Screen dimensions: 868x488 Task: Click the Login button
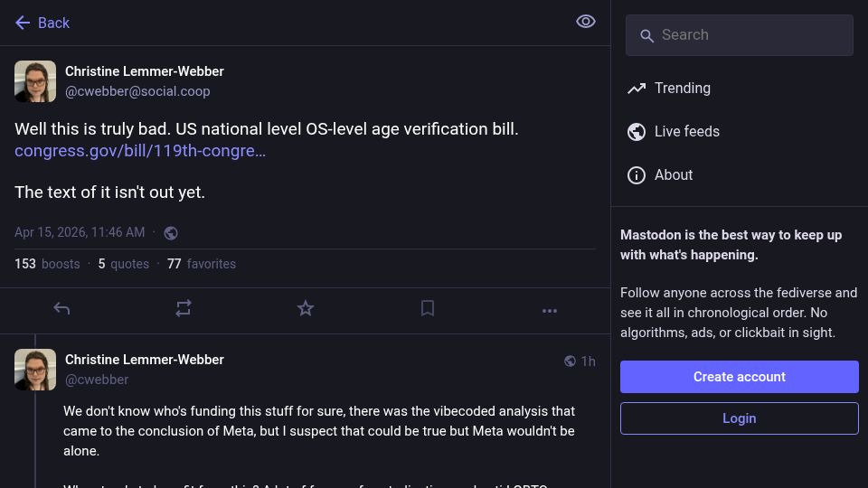tap(739, 418)
